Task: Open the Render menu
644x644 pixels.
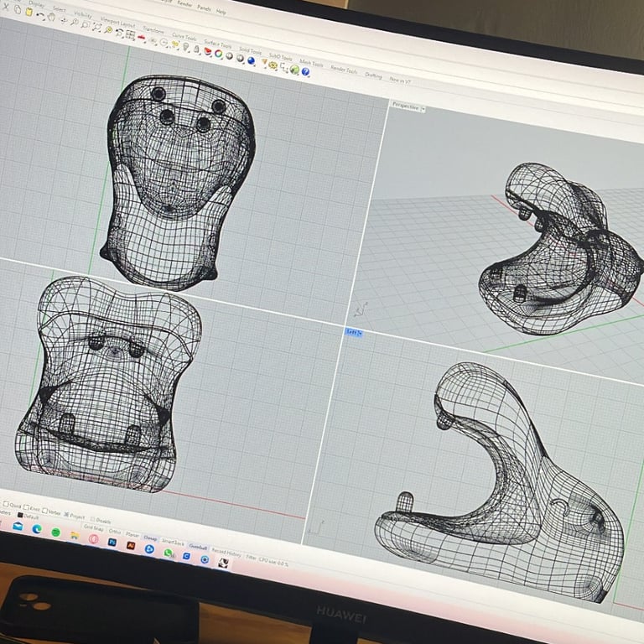Action: coord(184,3)
